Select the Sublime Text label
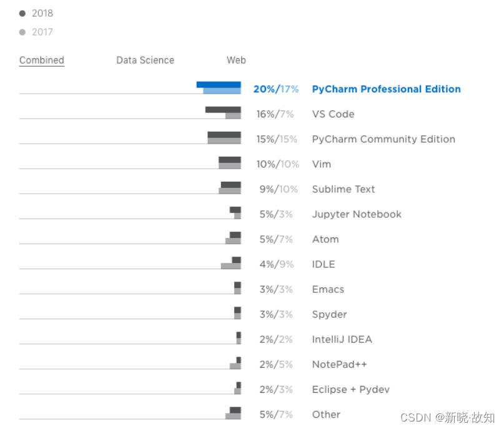Image resolution: width=504 pixels, height=429 pixels. [x=343, y=189]
